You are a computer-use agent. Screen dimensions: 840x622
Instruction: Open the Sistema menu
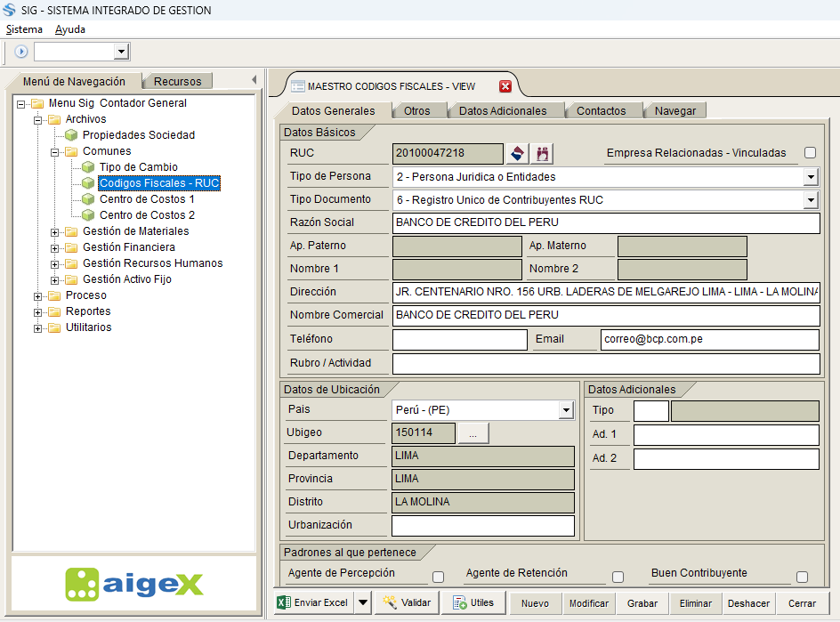click(x=24, y=29)
